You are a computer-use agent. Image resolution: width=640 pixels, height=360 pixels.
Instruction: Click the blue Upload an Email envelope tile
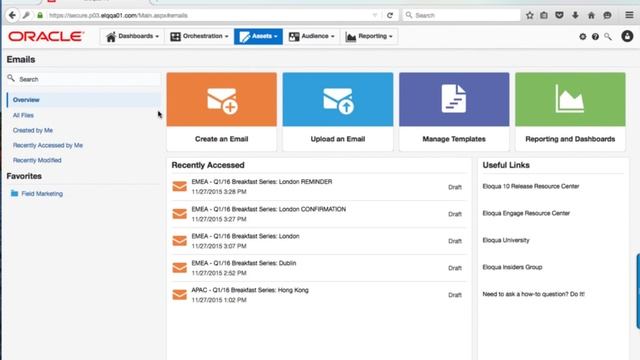point(338,99)
